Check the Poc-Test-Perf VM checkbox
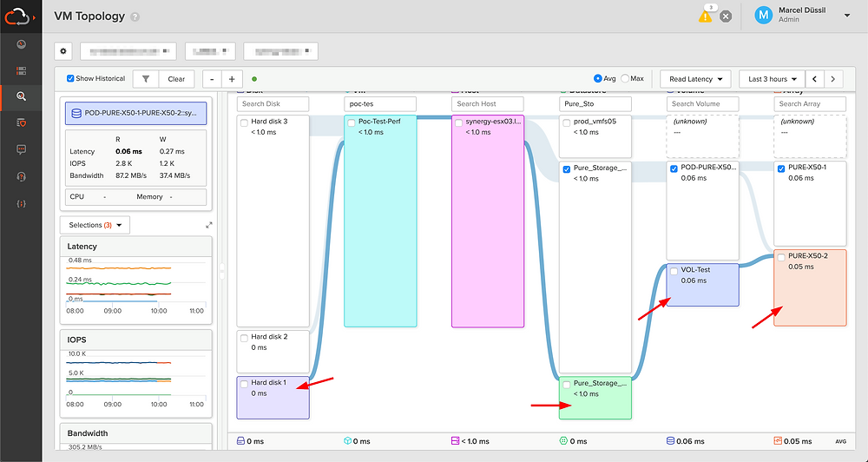Viewport: 868px width, 462px height. [x=352, y=122]
